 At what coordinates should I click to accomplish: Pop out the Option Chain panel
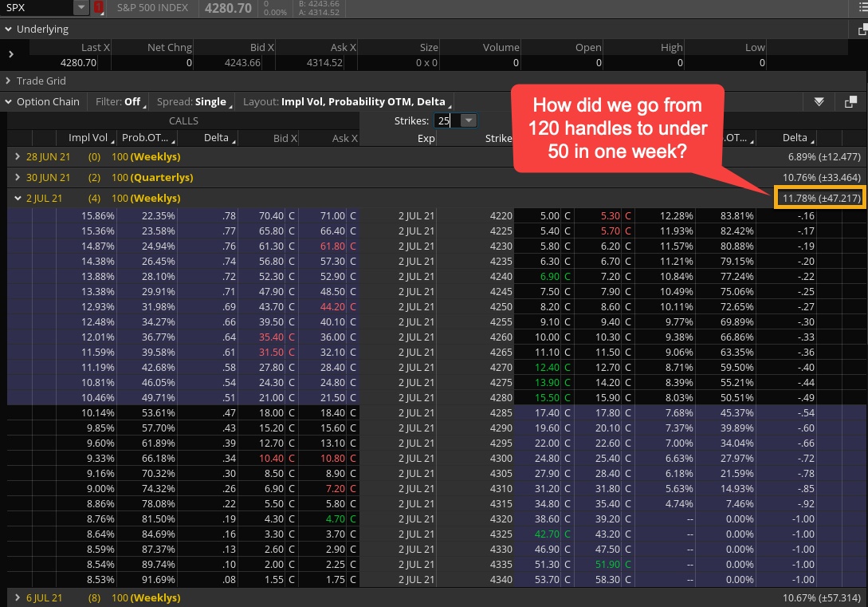click(850, 102)
